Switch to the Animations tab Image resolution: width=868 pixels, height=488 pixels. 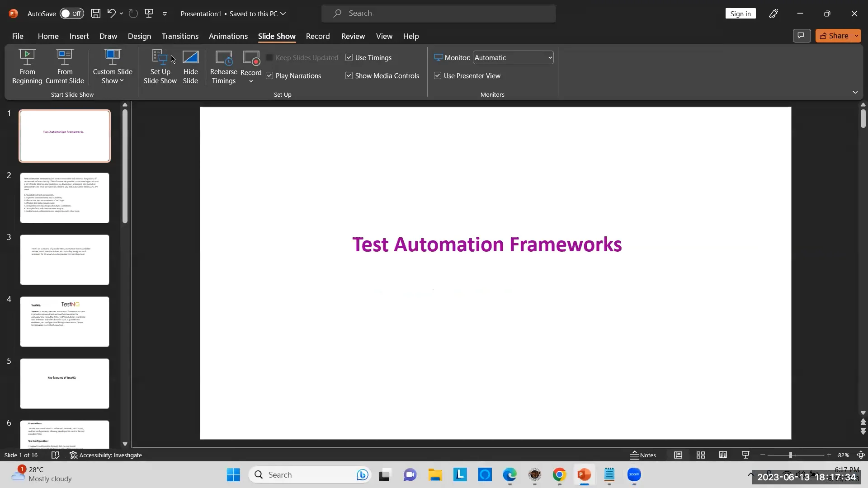click(x=228, y=36)
